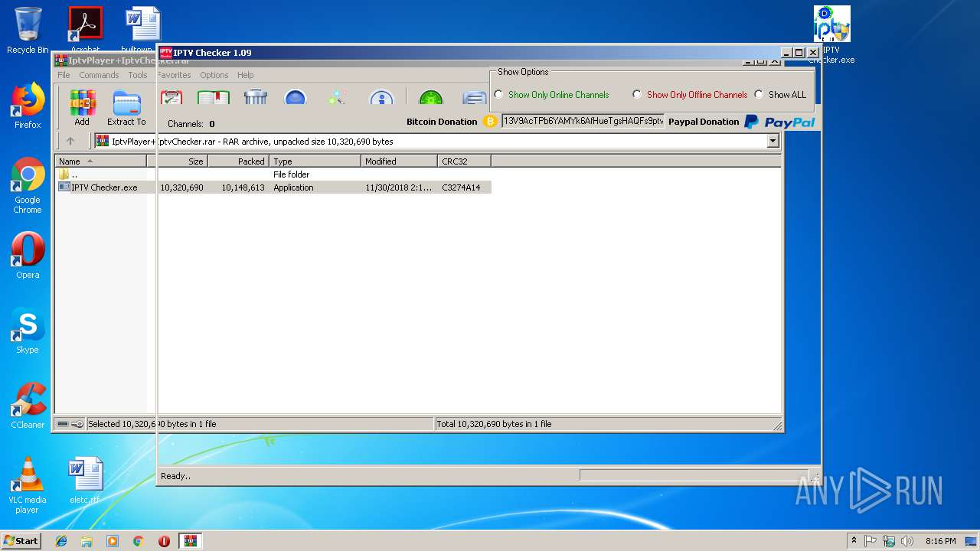Screen dimensions: 980x551
Task: Select the VLC media player desktop shortcut
Action: (x=28, y=485)
